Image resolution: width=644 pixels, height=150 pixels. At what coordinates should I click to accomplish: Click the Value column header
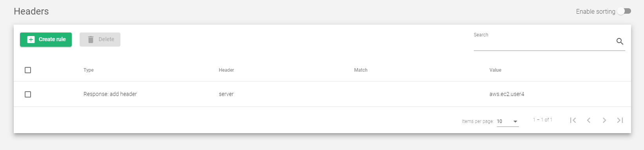pos(495,70)
